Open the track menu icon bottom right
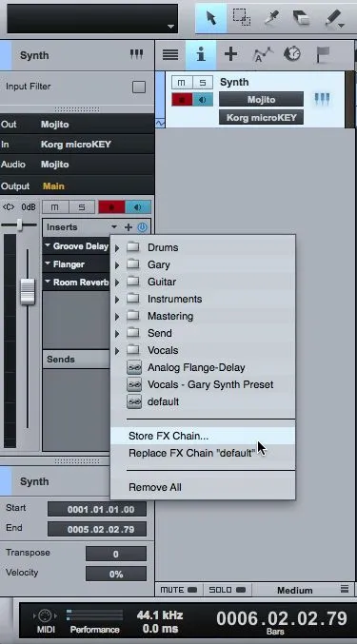 (345, 590)
